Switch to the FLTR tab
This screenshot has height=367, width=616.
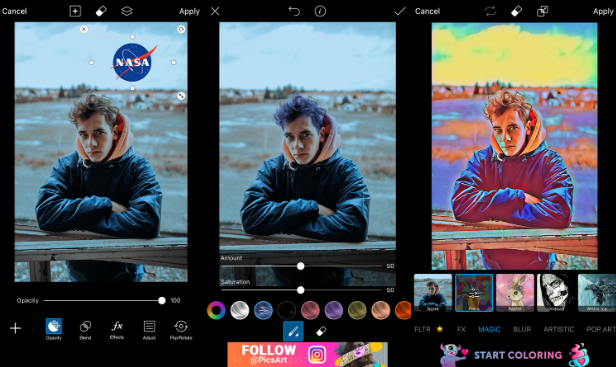pyautogui.click(x=422, y=329)
